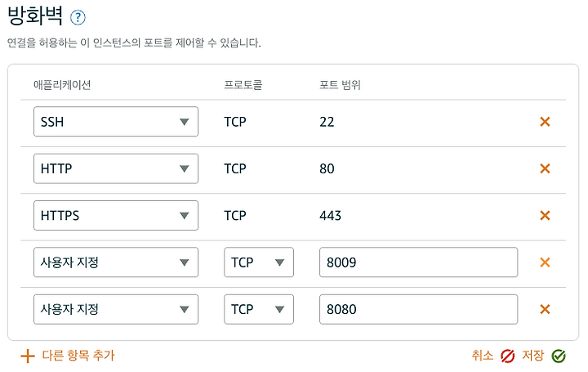
Task: Open the HTTP application dropdown
Action: pyautogui.click(x=116, y=168)
